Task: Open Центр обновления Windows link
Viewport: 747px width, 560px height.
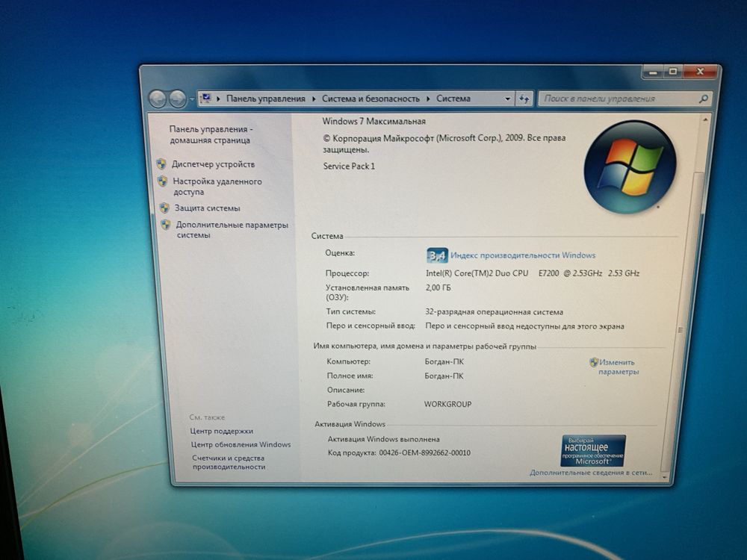Action: pos(241,444)
